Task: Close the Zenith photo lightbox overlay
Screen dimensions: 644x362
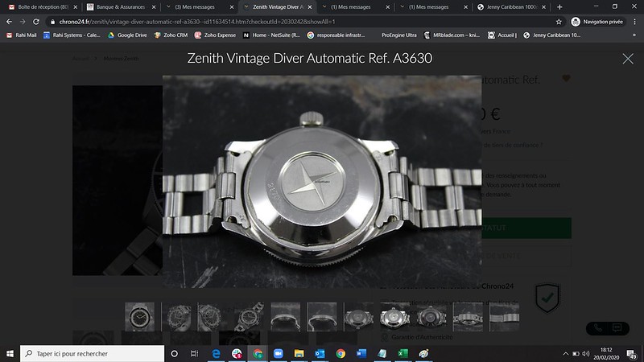Action: 628,59
